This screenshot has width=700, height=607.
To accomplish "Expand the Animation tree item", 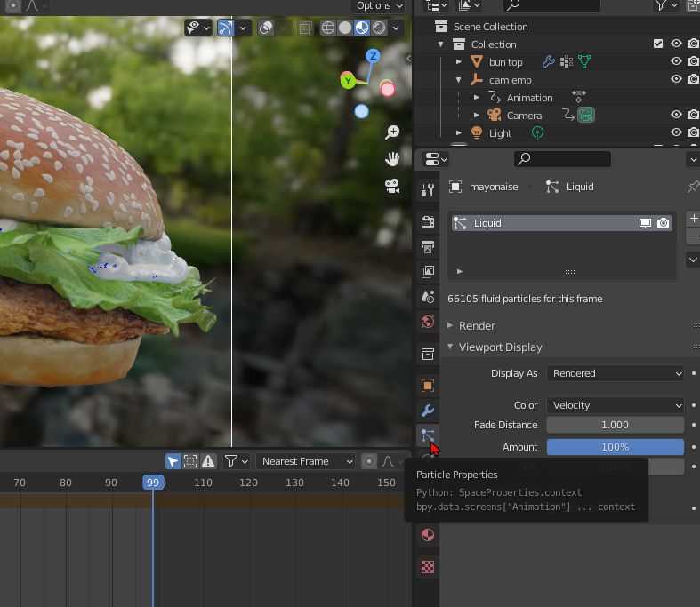I will [477, 97].
